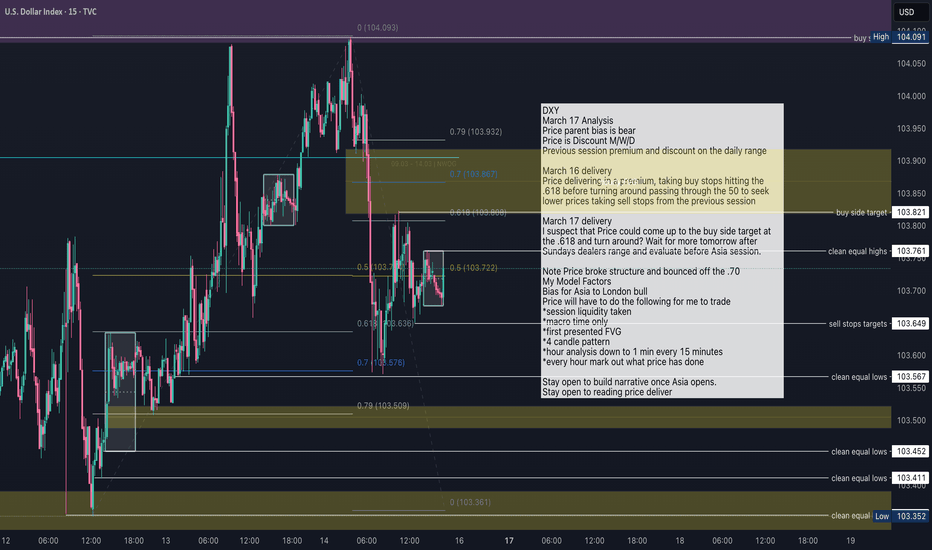The image size is (932, 550).
Task: Click the "March 17 Analysis" note line
Action: click(x=578, y=121)
